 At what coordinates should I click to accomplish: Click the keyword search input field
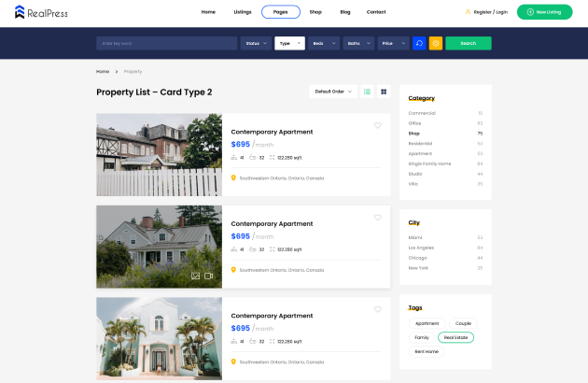(166, 43)
